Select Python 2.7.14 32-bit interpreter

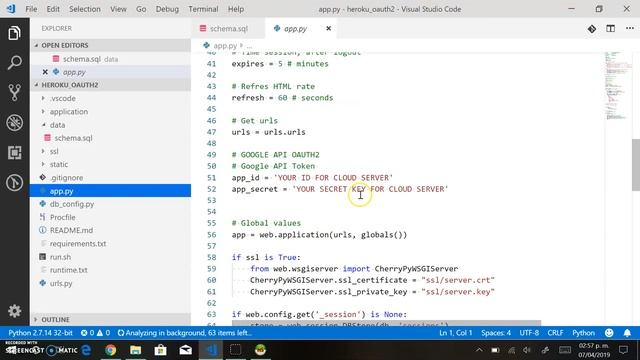click(x=40, y=333)
